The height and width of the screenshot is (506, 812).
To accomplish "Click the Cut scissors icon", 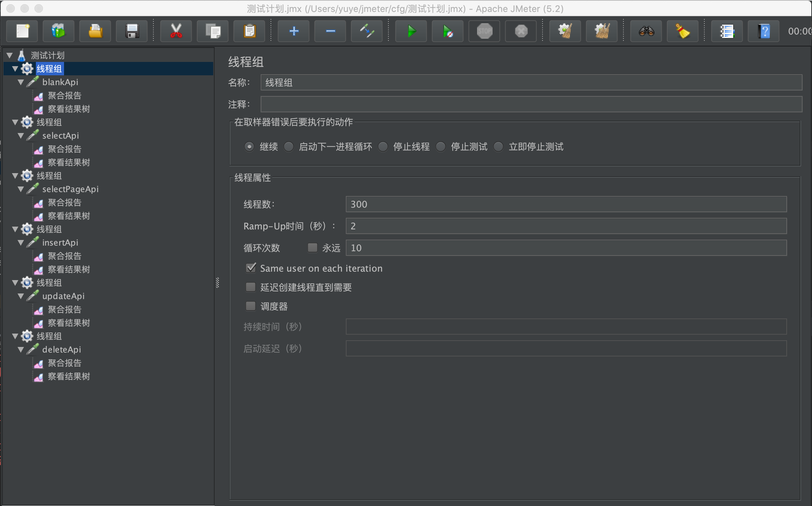I will 176,31.
